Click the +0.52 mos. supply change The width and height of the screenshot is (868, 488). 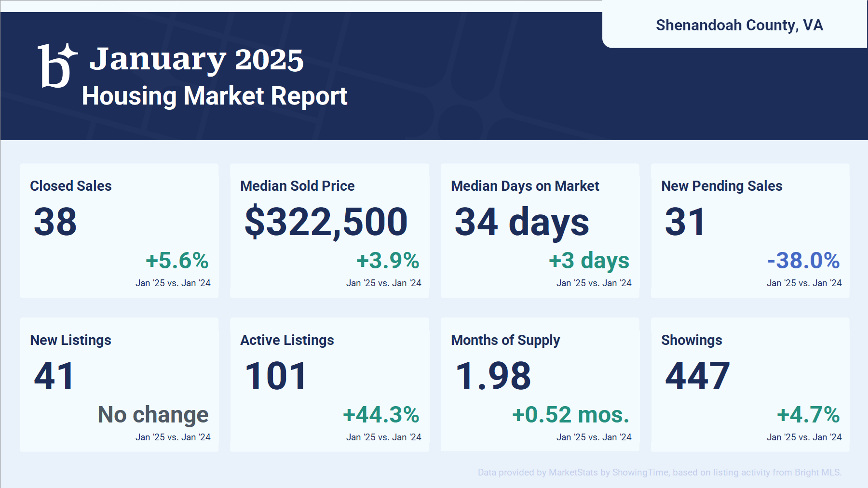tap(570, 415)
